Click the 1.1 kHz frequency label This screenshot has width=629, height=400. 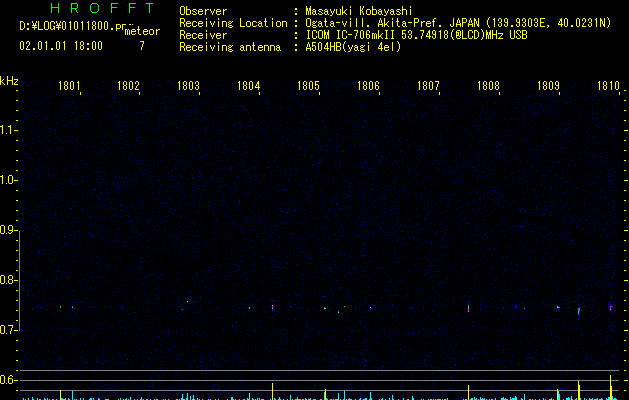(8, 130)
